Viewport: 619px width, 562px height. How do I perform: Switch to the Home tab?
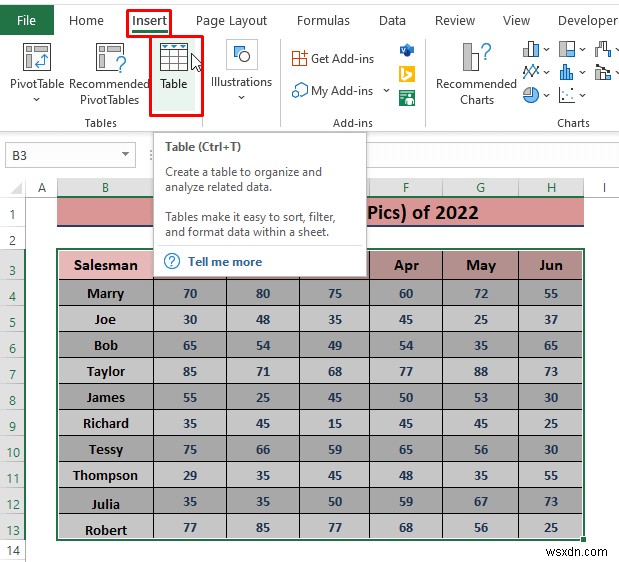[86, 21]
